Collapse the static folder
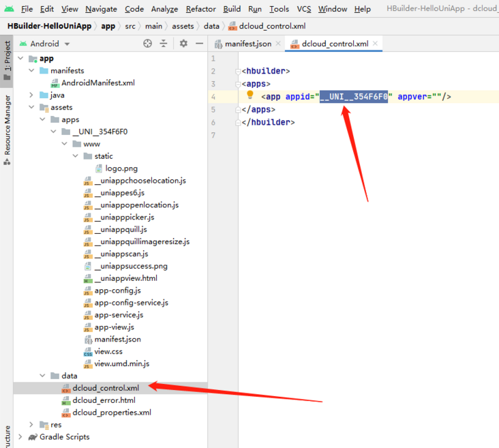499x448 pixels. (76, 155)
